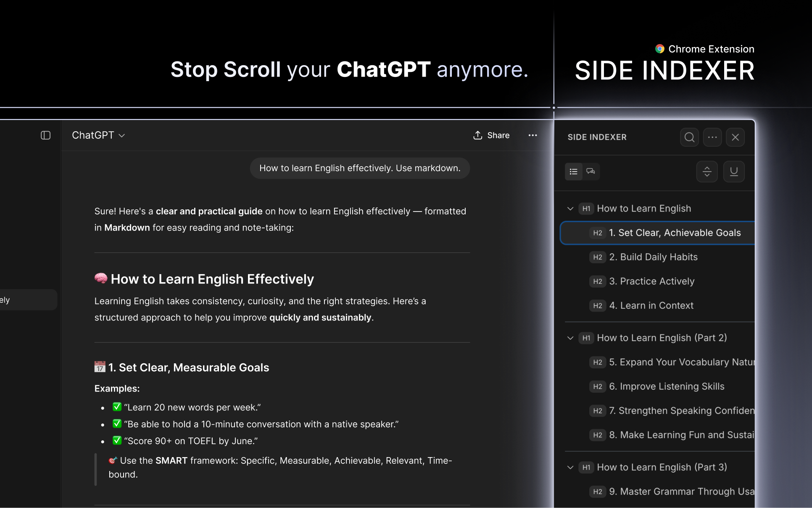The image size is (812, 508).
Task: Select the highlighted 'Set Clear, Achievable Goals' entry
Action: (x=675, y=233)
